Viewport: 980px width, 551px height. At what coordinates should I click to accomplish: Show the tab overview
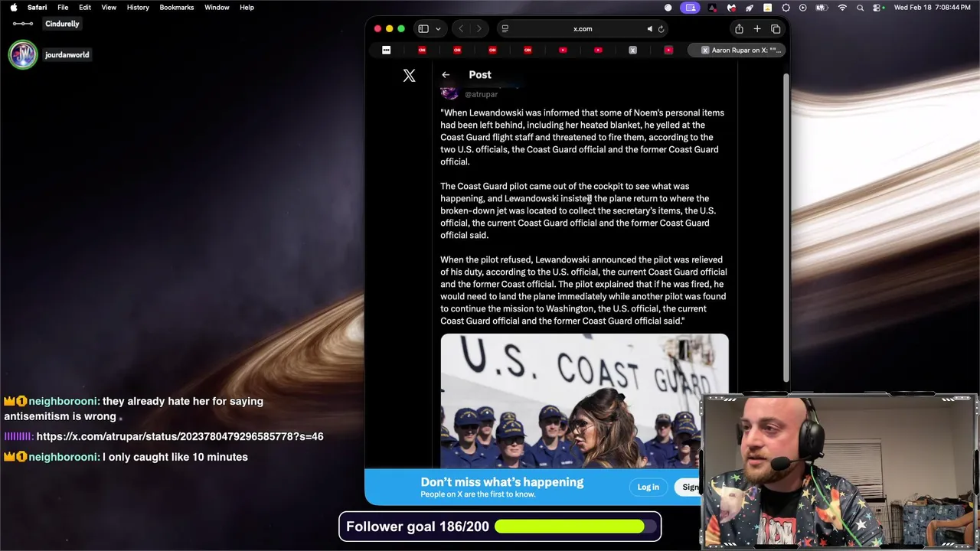776,29
